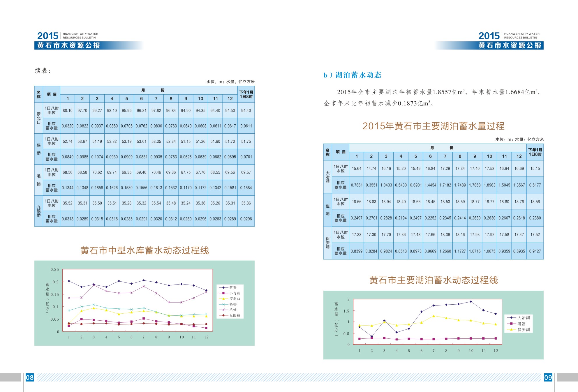The image size is (578, 392).
Task: Click the 磁湖 legend marker
Action: pyautogui.click(x=512, y=324)
